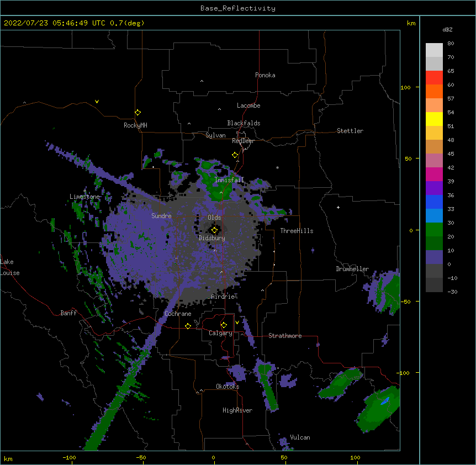Click the Drumheller city label
This screenshot has width=476, height=465.
[352, 269]
